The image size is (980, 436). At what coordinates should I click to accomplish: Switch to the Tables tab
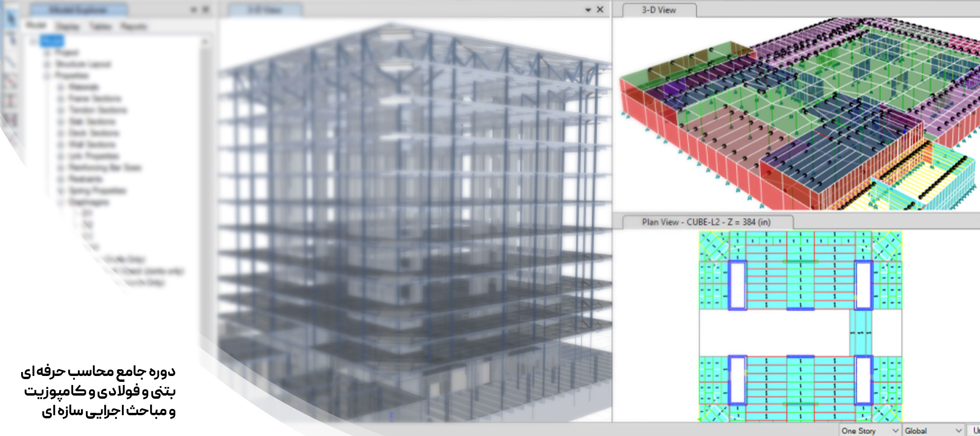pos(100,27)
